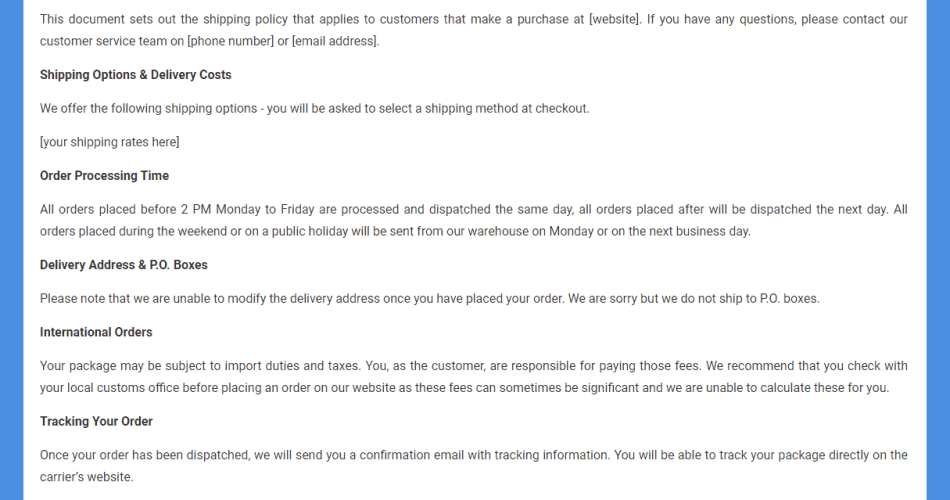
Task: Select the Shipping Options & Delivery Costs heading
Action: coord(135,75)
